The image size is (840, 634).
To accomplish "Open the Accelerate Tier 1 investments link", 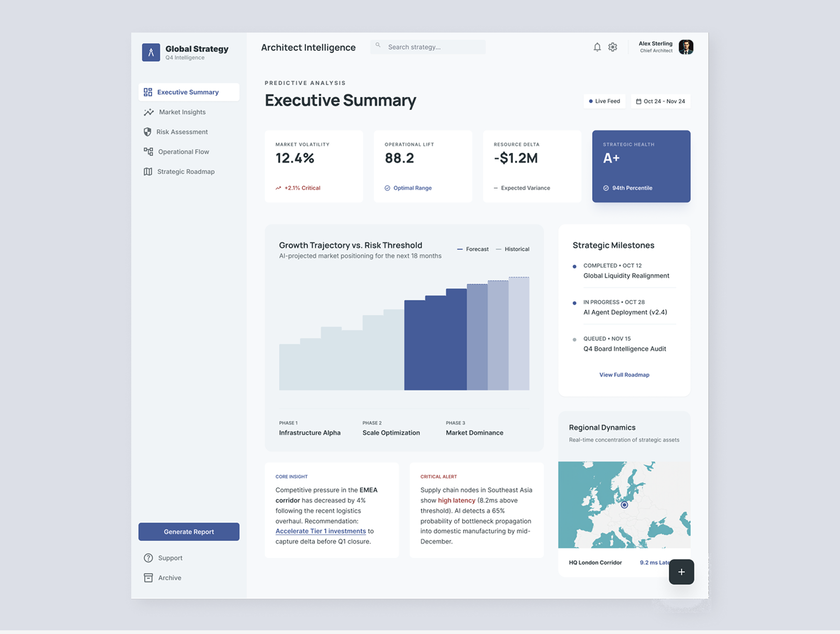I will 321,531.
